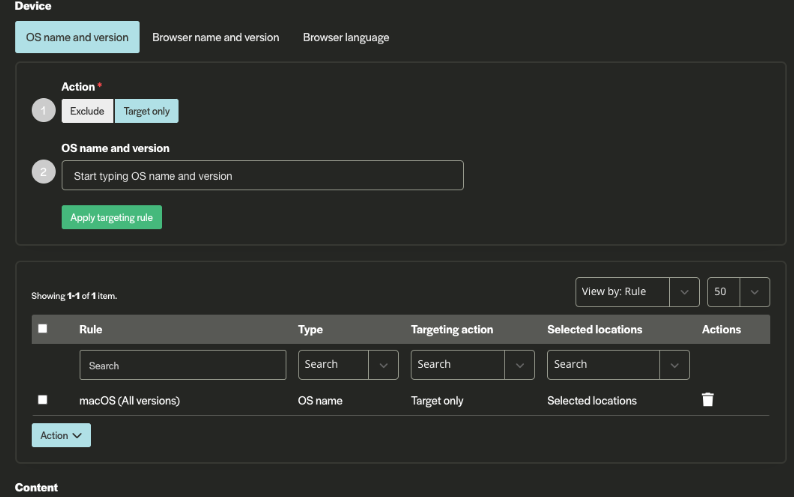Expand the Selected locations filter dropdown
The height and width of the screenshot is (497, 794).
click(x=618, y=365)
